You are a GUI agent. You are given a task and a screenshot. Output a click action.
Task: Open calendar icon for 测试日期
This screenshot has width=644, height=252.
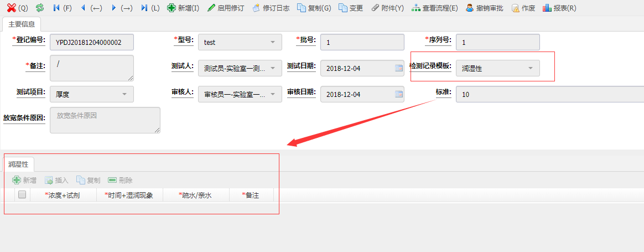point(399,68)
